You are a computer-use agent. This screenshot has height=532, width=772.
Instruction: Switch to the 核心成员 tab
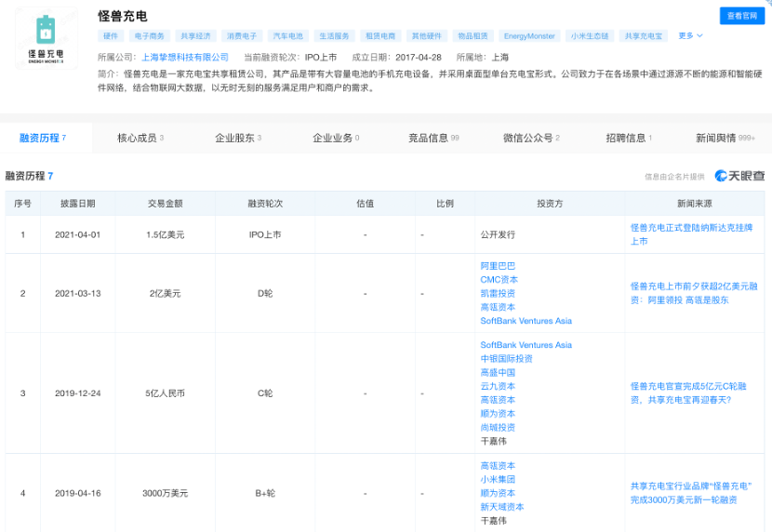point(140,138)
